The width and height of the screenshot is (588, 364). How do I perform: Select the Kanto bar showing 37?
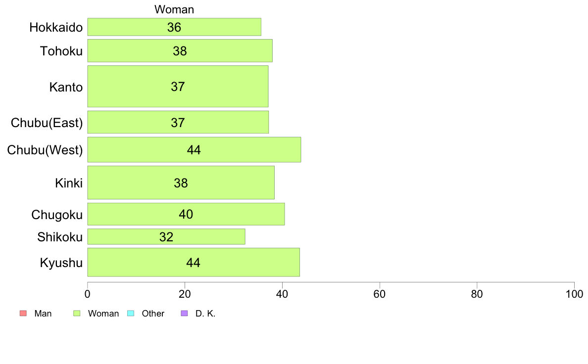coord(178,86)
